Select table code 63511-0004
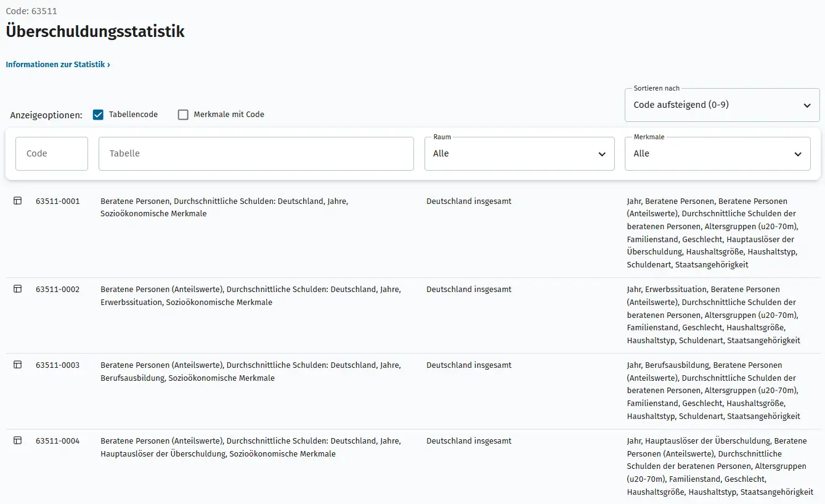The image size is (825, 504). coord(58,441)
